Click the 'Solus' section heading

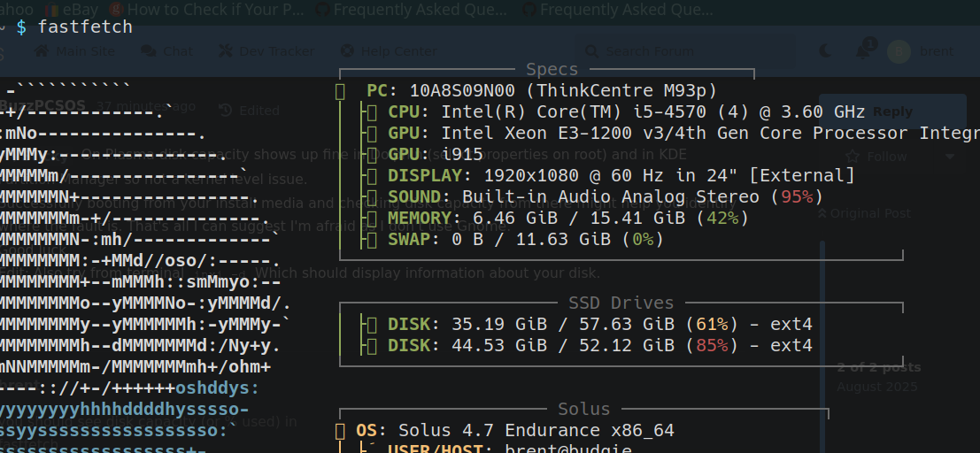tap(583, 409)
